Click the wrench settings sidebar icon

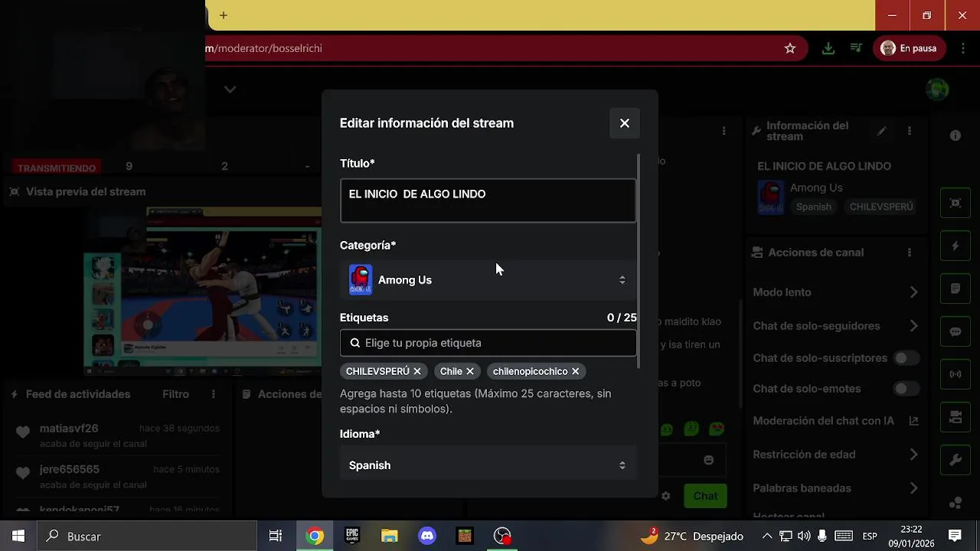point(955,460)
